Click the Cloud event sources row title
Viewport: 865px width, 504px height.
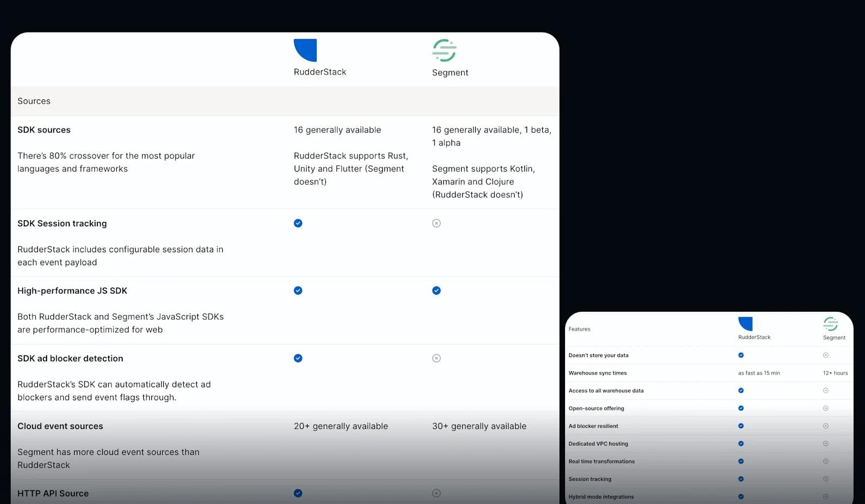[x=60, y=426]
